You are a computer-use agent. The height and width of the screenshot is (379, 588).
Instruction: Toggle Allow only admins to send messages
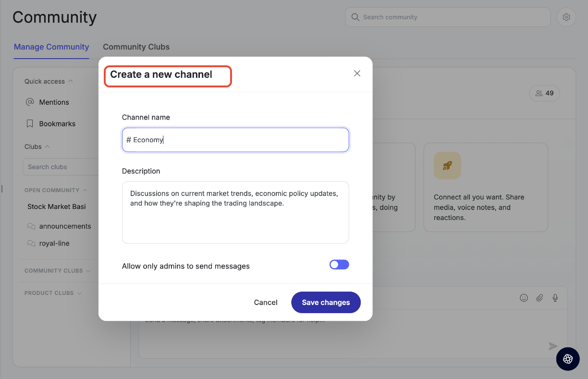point(339,265)
